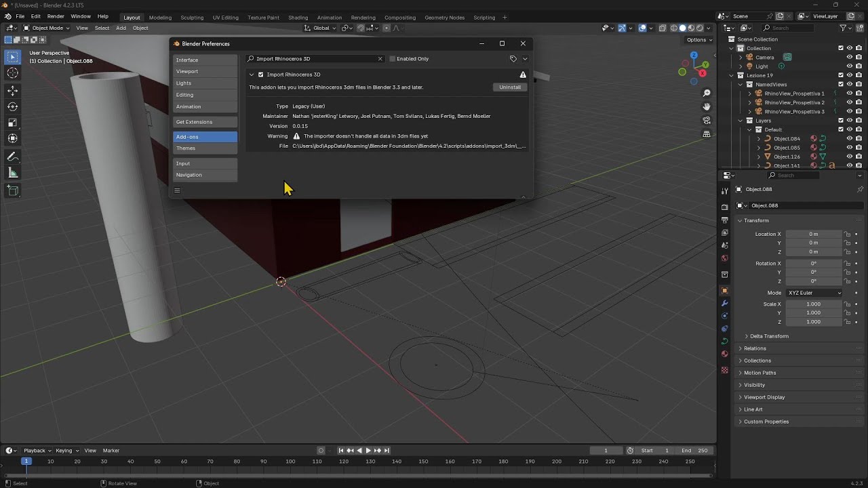Collapse the Transform panel
This screenshot has width=868, height=488.
(x=755, y=220)
